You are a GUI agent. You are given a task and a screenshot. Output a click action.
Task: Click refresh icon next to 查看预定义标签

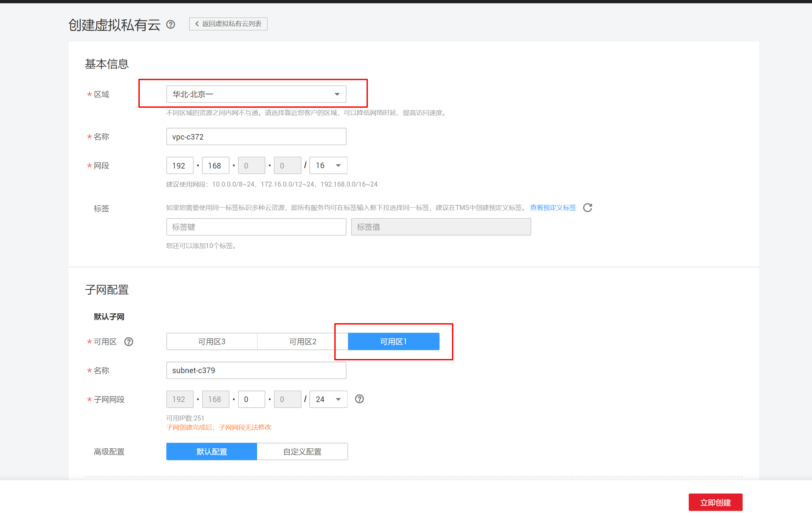(x=587, y=208)
